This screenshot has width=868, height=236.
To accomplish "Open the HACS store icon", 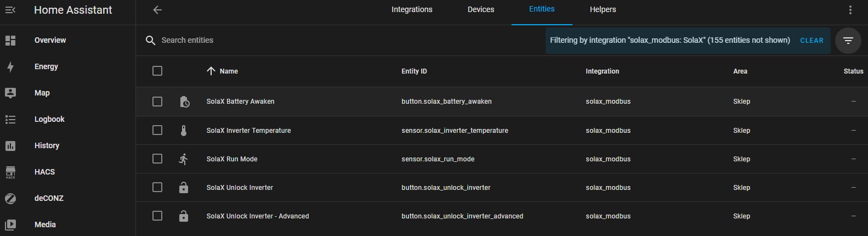I will pyautogui.click(x=10, y=172).
